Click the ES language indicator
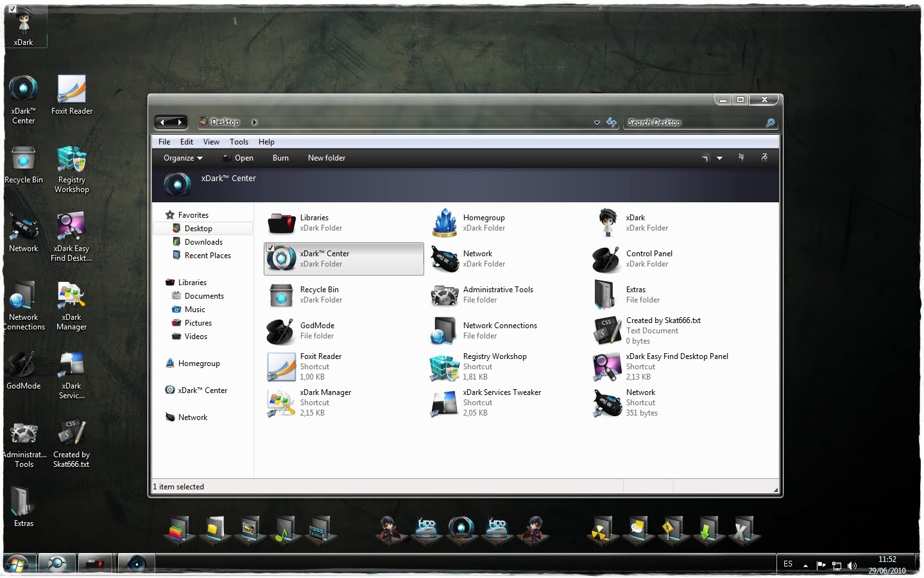 point(788,564)
